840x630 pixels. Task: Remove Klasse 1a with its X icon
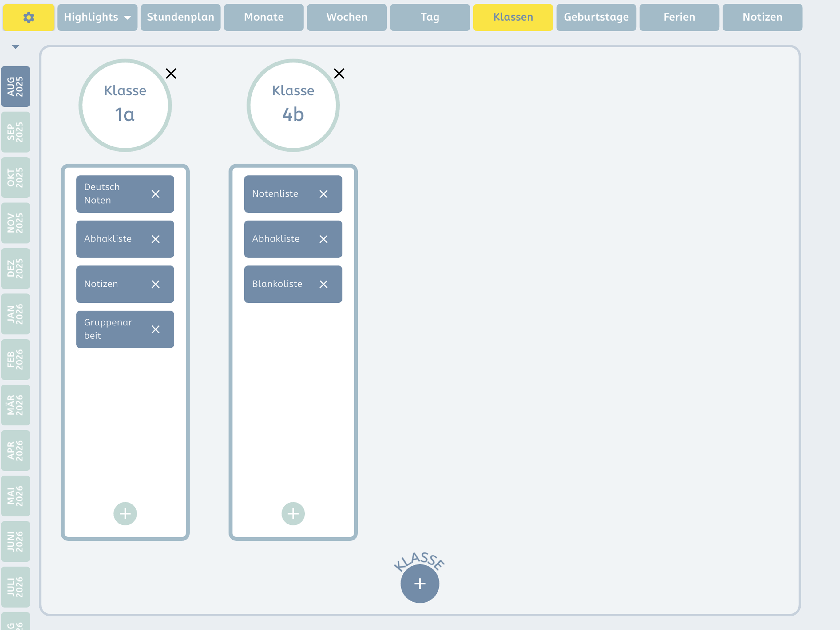171,73
